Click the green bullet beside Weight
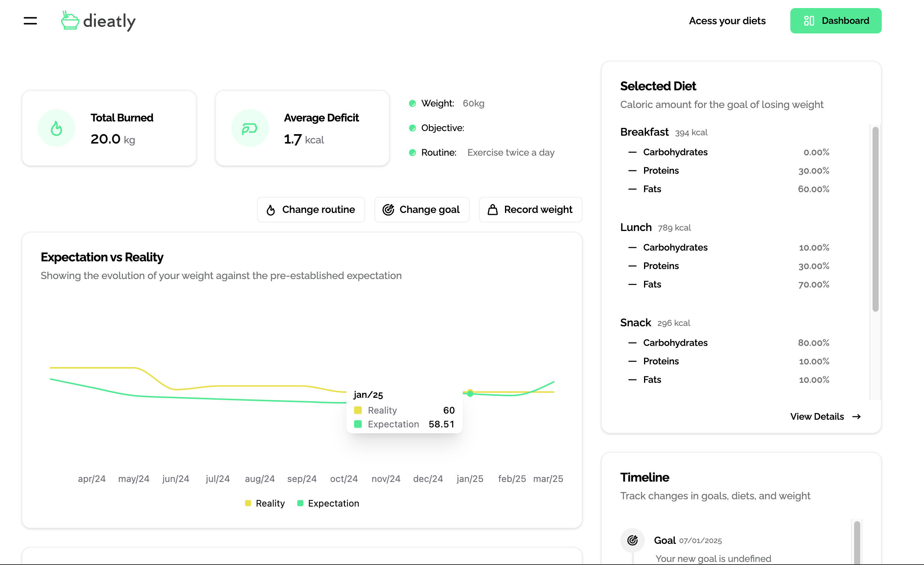The width and height of the screenshot is (924, 565). [412, 103]
